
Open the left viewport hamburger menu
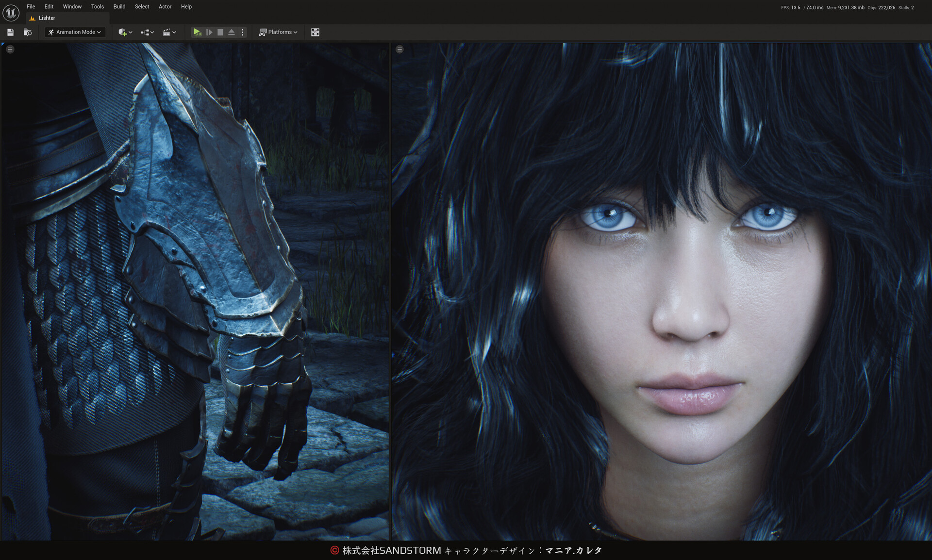(x=10, y=49)
